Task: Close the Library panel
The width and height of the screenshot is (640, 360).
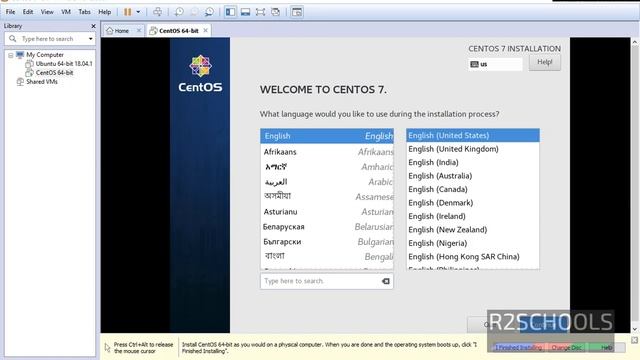Action: point(93,26)
